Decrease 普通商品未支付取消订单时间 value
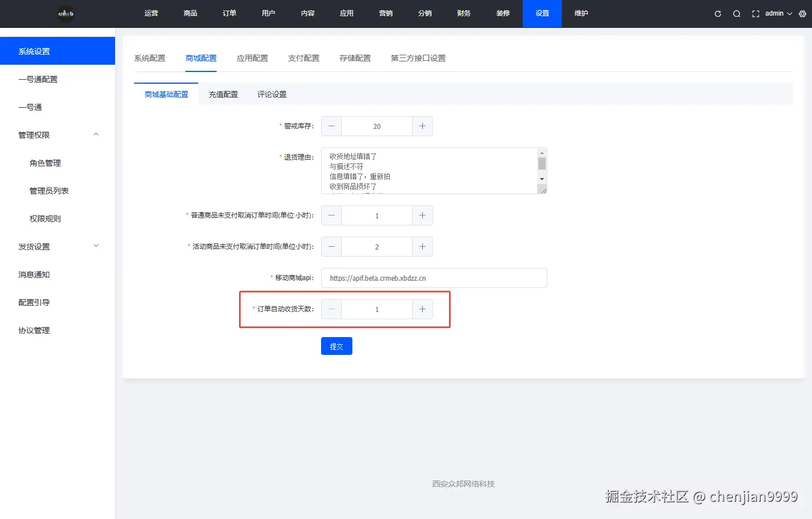 [x=331, y=215]
